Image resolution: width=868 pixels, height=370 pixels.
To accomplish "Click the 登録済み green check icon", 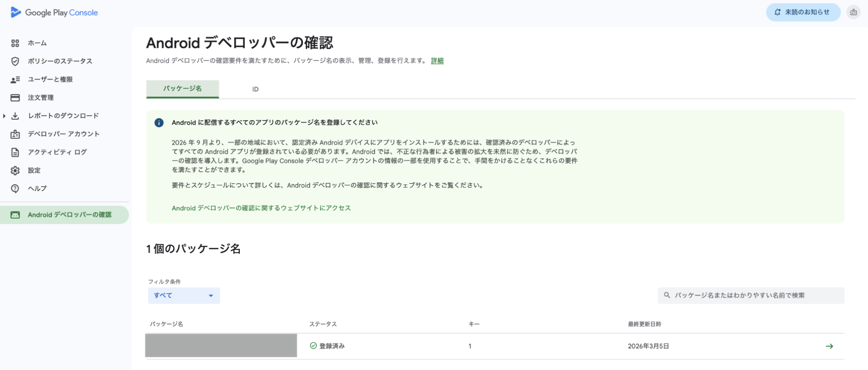I will click(x=313, y=346).
